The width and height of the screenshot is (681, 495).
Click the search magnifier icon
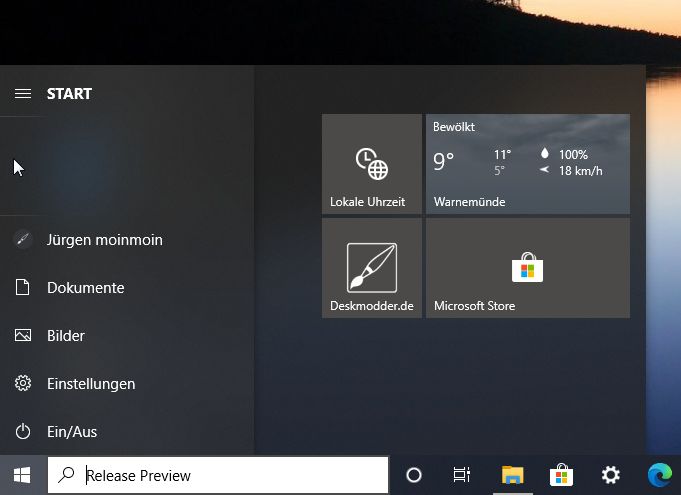pos(67,475)
